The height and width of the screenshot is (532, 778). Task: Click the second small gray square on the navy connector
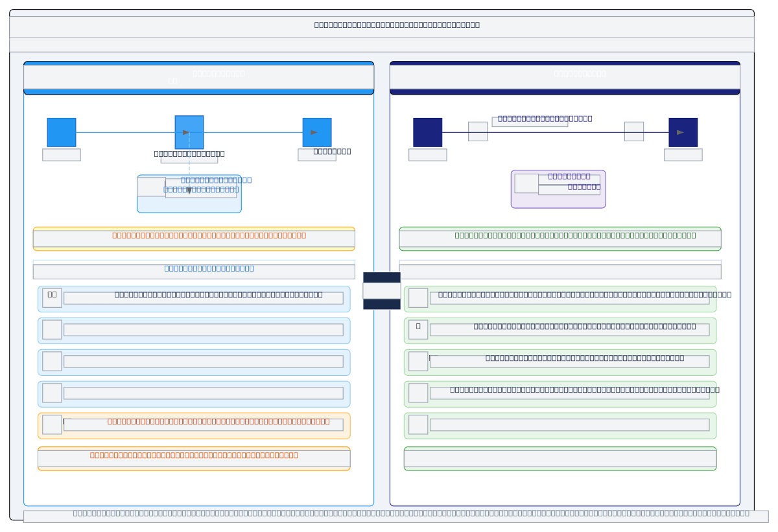click(x=633, y=131)
